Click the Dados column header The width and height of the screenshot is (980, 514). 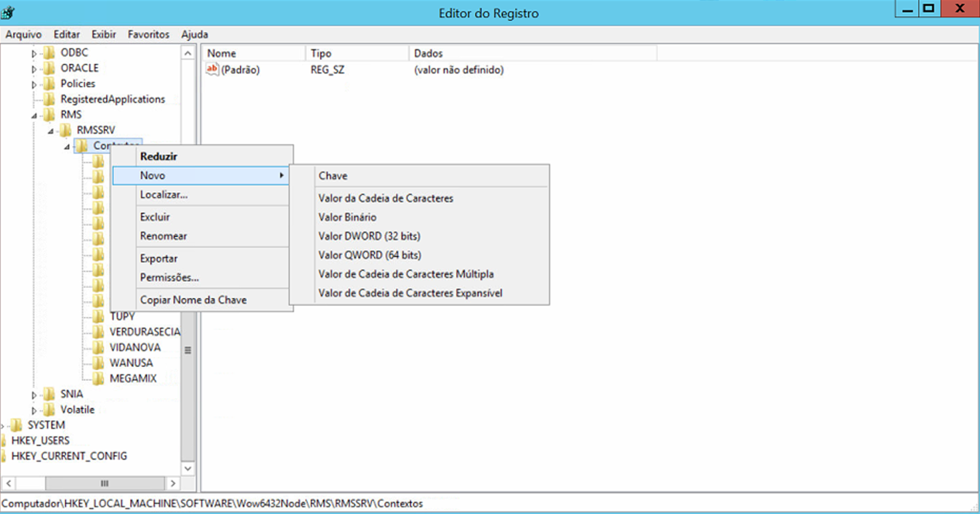click(532, 53)
